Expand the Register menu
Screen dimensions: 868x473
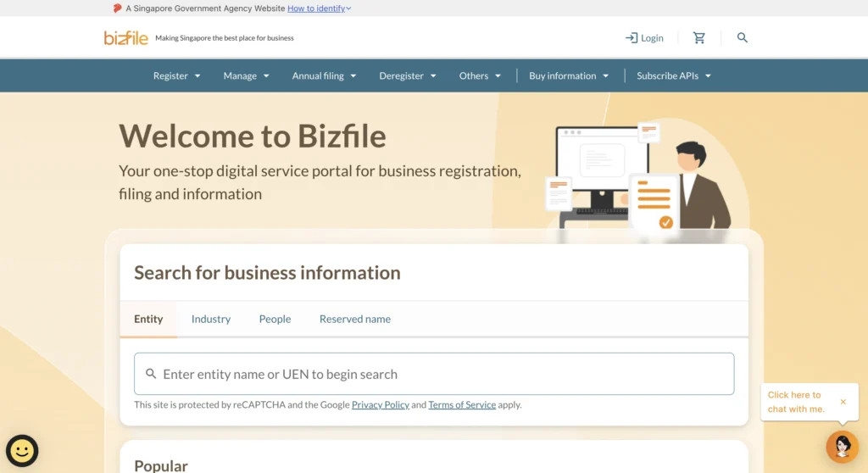[x=176, y=76]
